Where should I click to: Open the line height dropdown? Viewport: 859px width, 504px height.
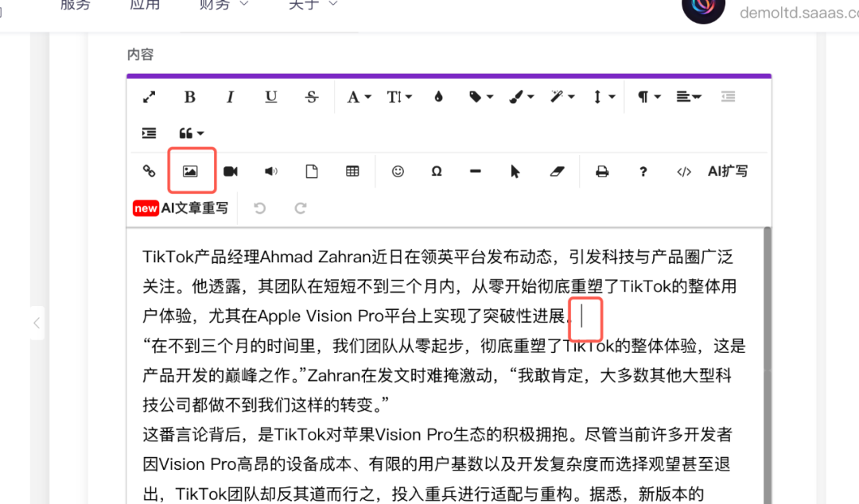[x=604, y=97]
